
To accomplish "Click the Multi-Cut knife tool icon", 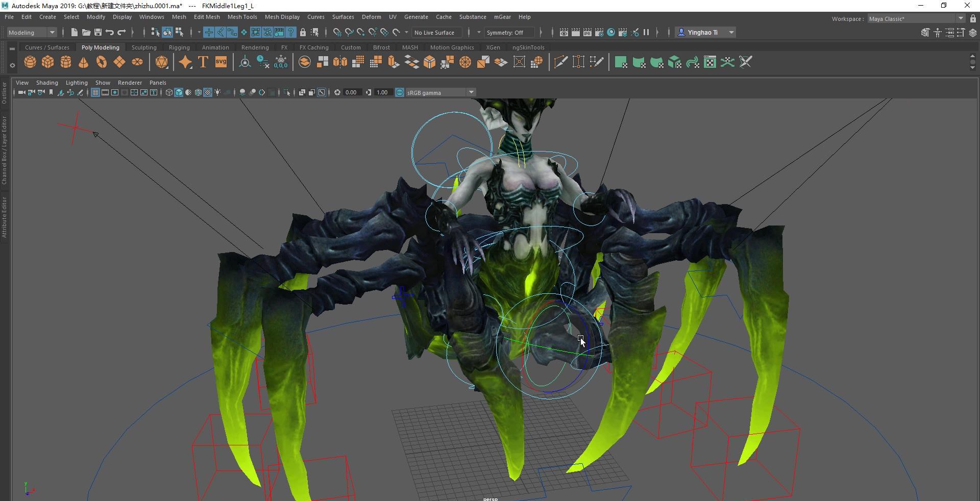I will 560,62.
